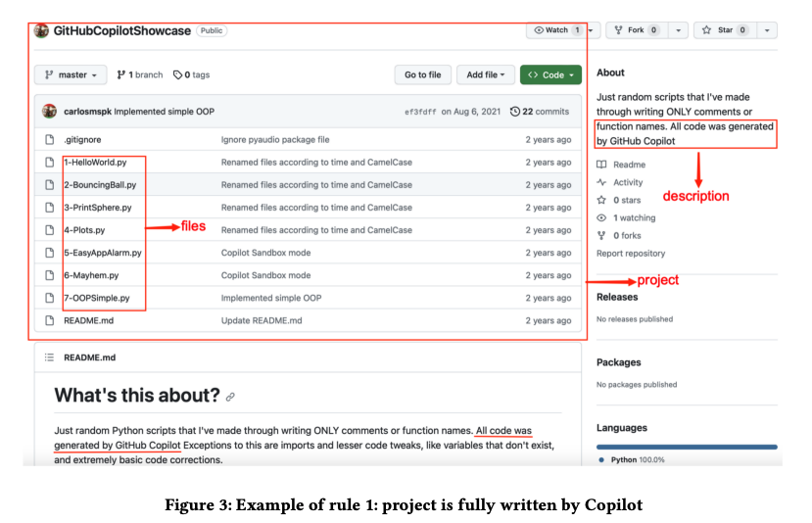812x523 pixels.
Task: Click the repository owner avatar next to GitHubCopilotShowcase
Action: pyautogui.click(x=41, y=31)
